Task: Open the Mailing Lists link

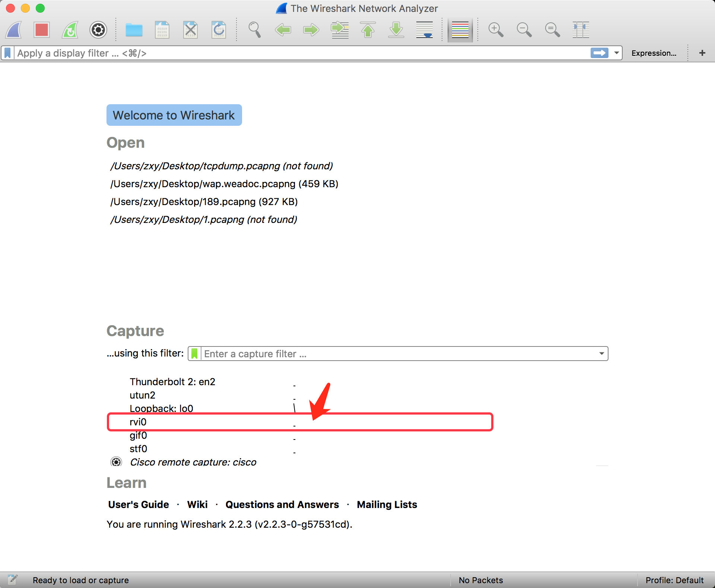Action: pyautogui.click(x=387, y=505)
